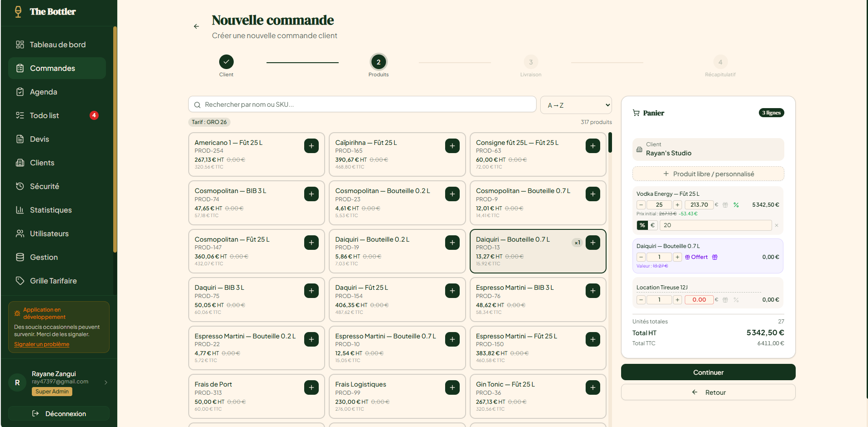Go back using the header back arrow
Image resolution: width=868 pixels, height=427 pixels.
[x=196, y=26]
